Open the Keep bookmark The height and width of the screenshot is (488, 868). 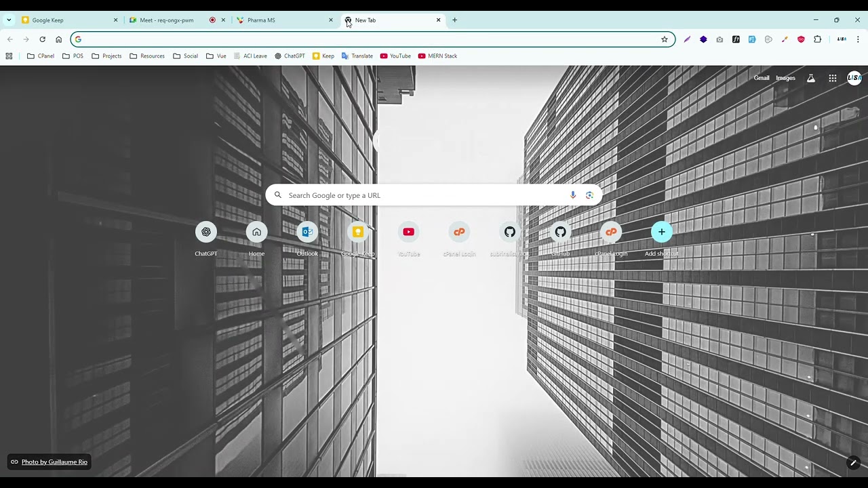point(323,56)
